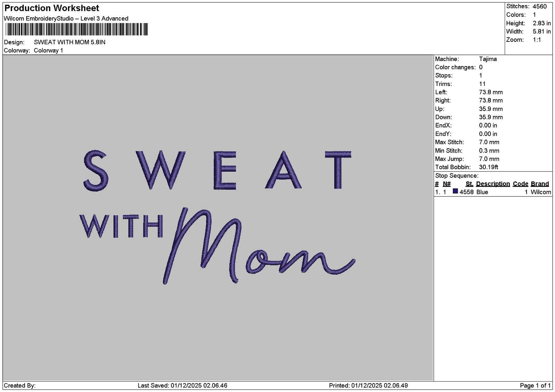
Task: Click the 'Created By:' footer label
Action: (x=20, y=385)
